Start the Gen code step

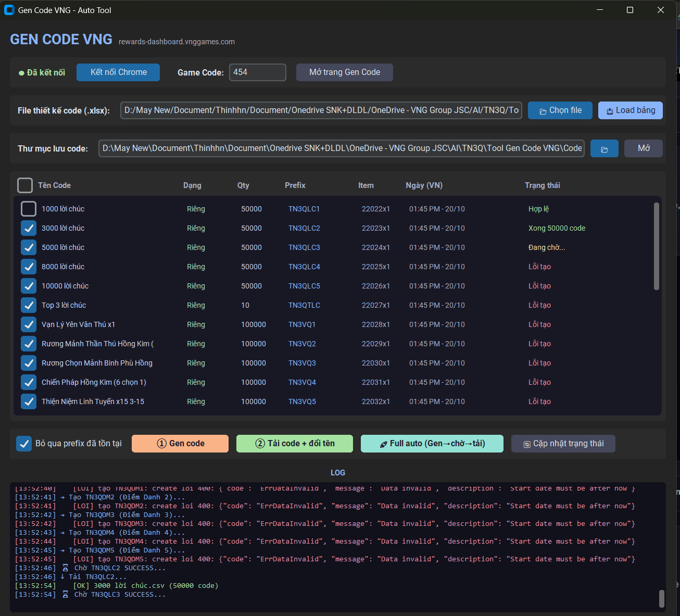[x=180, y=444]
